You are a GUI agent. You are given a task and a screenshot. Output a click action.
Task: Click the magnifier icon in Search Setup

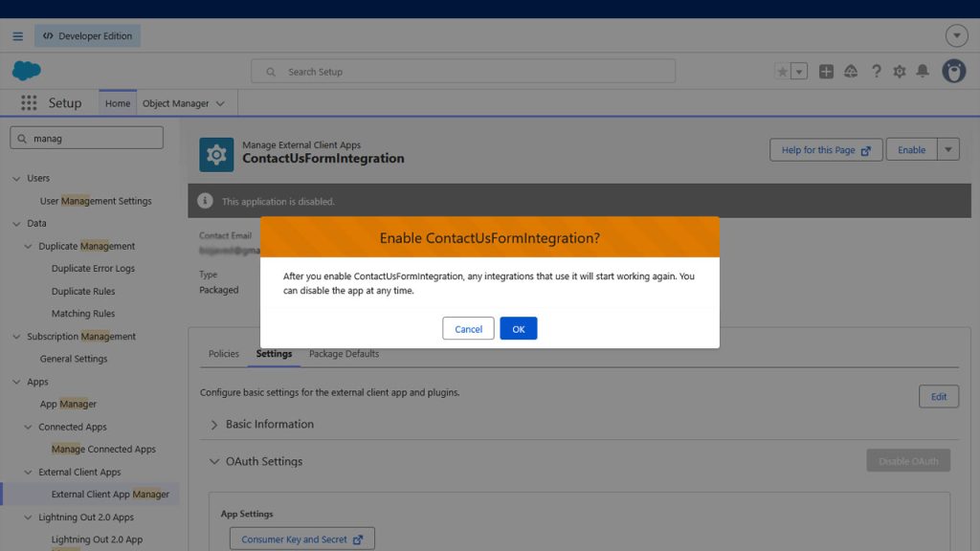point(271,72)
